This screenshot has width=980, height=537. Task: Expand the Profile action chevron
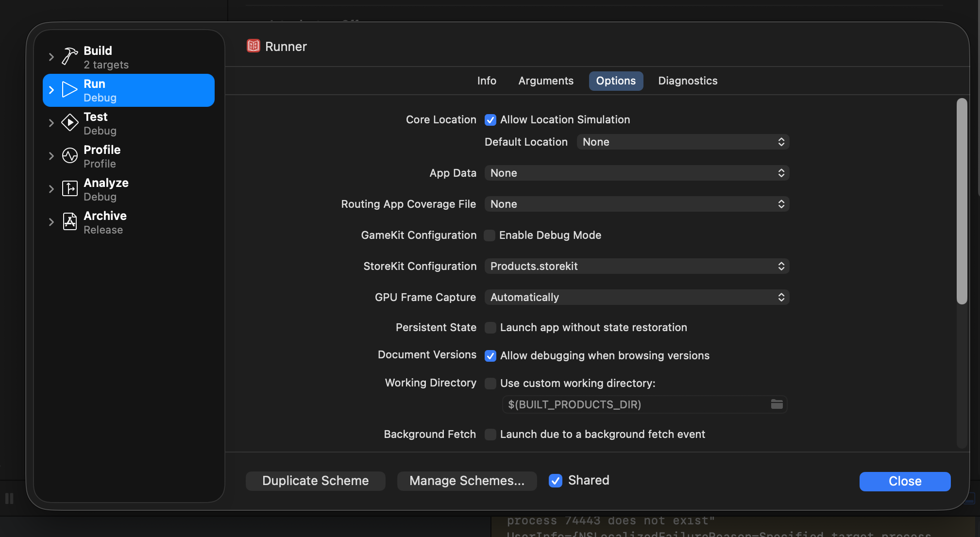(x=51, y=156)
